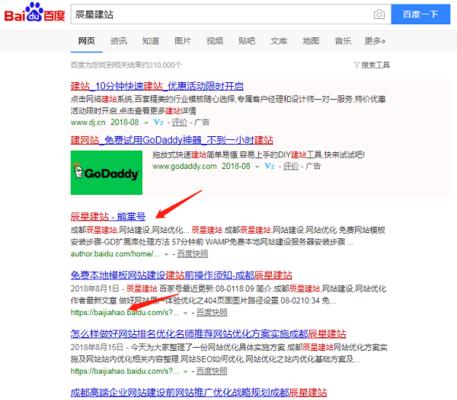Click 评价 link under dj.cn ad
This screenshot has height=400, width=457.
point(179,122)
